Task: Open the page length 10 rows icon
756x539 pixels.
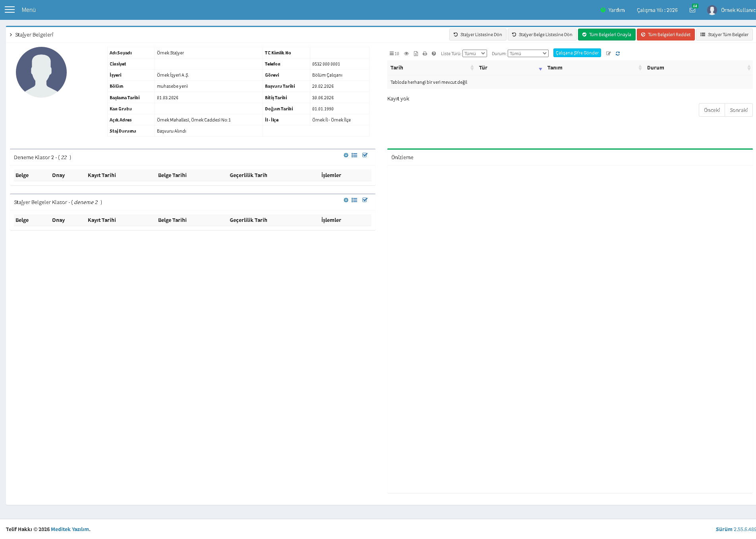Action: (394, 54)
